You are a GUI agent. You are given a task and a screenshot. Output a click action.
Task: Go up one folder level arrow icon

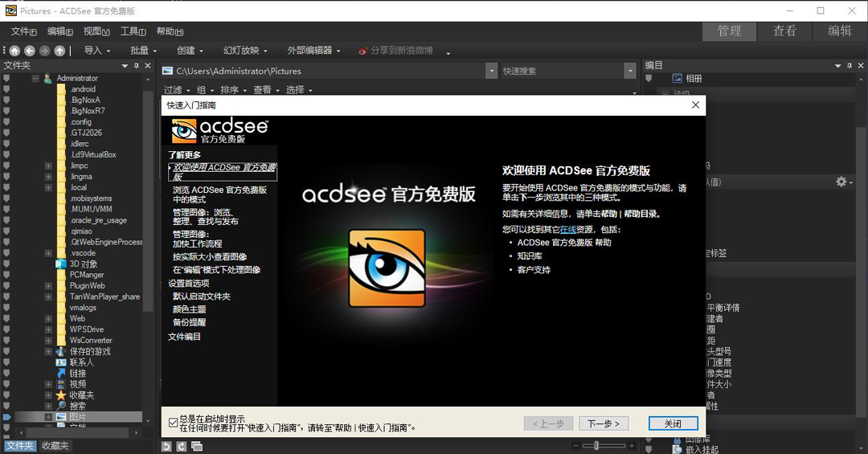click(59, 51)
